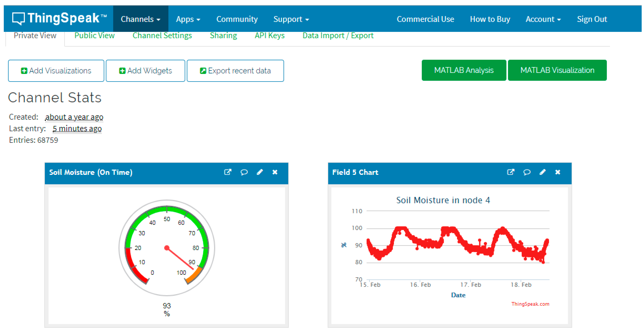The height and width of the screenshot is (331, 644).
Task: Open the Account dropdown menu
Action: pos(543,19)
